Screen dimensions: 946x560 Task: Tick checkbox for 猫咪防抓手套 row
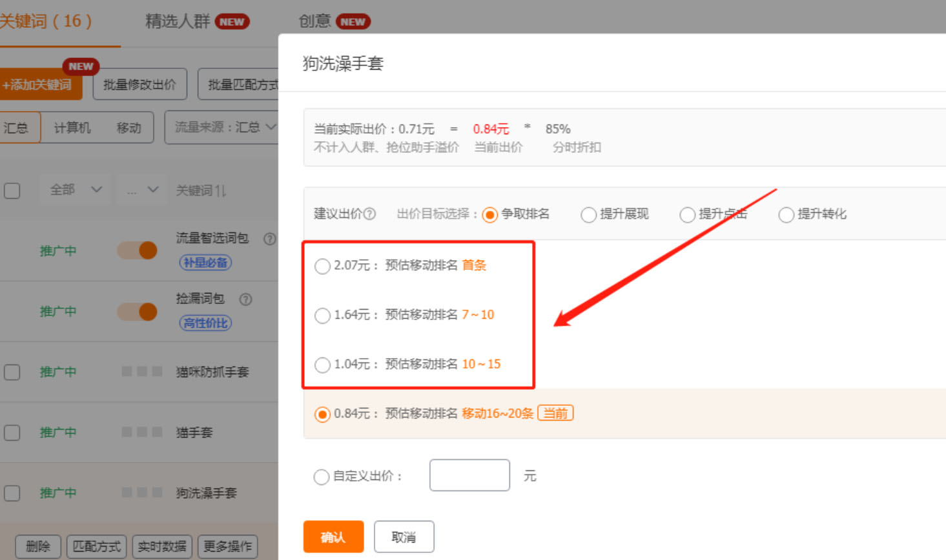[12, 372]
